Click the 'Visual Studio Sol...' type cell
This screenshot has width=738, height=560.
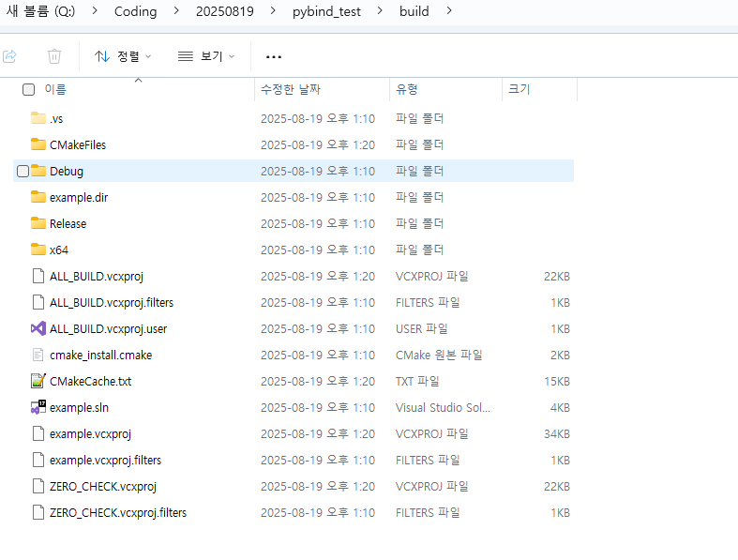point(443,407)
